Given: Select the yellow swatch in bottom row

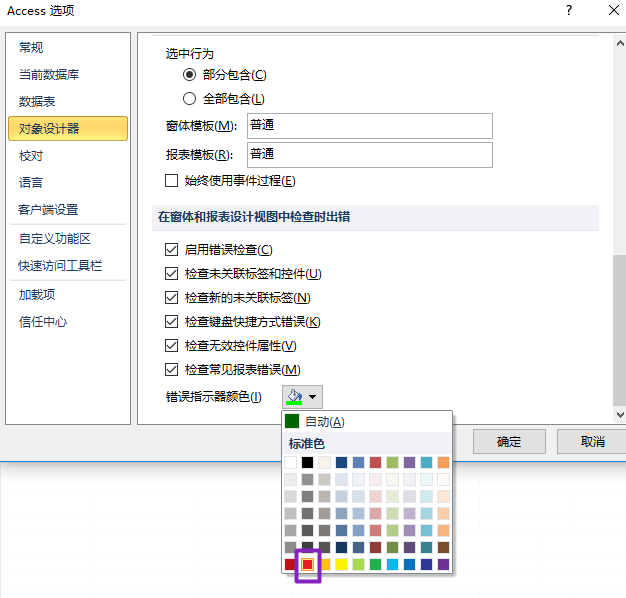Looking at the screenshot, I should click(x=341, y=564).
